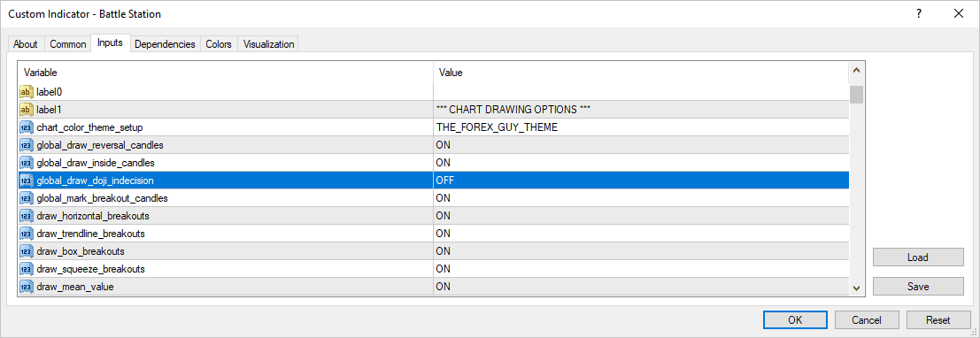Click the icon beside draw_mean_value
The width and height of the screenshot is (980, 338).
27,287
